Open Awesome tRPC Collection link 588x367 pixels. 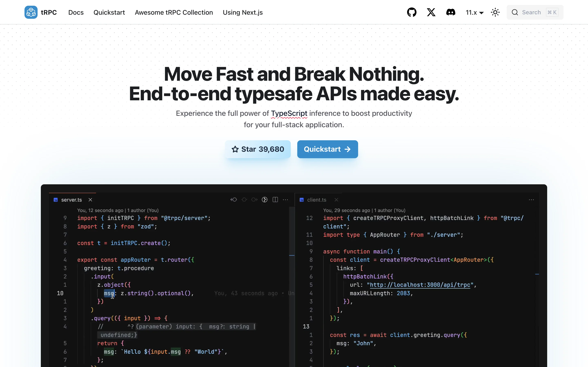coord(174,12)
